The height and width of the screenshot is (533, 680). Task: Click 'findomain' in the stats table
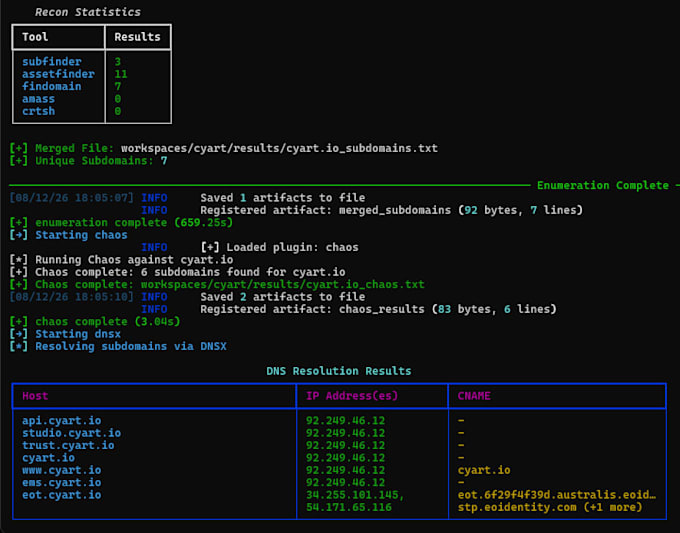[x=52, y=86]
